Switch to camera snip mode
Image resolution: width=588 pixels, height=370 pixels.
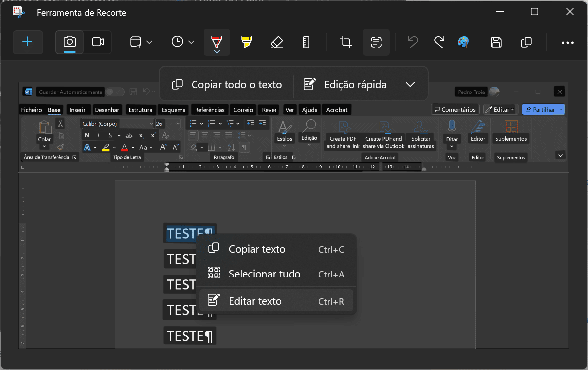70,42
